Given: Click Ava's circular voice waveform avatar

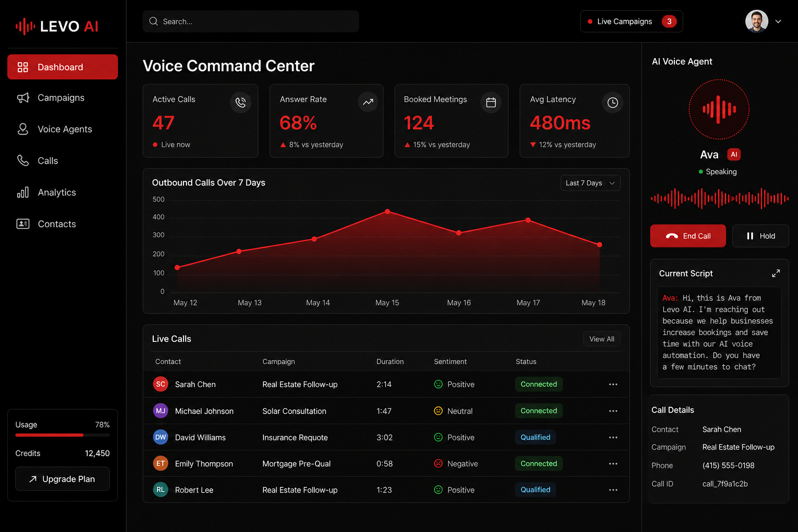Looking at the screenshot, I should pos(719,109).
